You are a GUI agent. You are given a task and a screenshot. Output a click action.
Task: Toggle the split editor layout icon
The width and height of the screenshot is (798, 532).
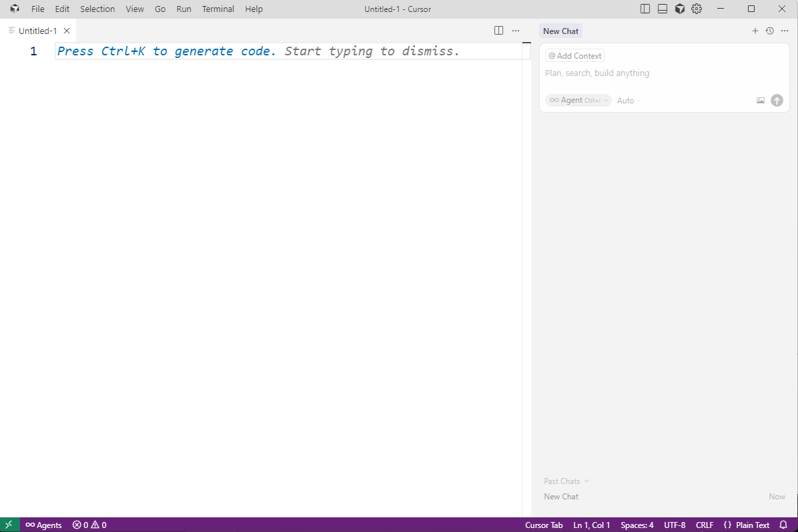tap(498, 31)
